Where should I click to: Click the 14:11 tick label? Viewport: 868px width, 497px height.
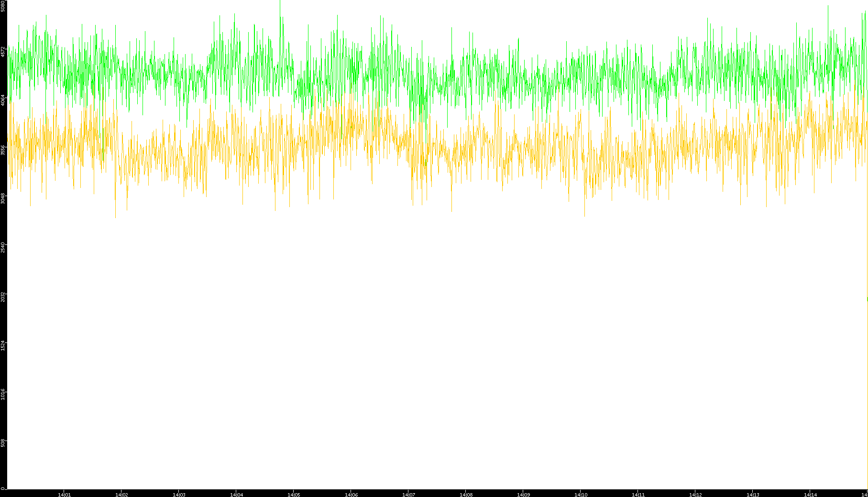point(638,495)
